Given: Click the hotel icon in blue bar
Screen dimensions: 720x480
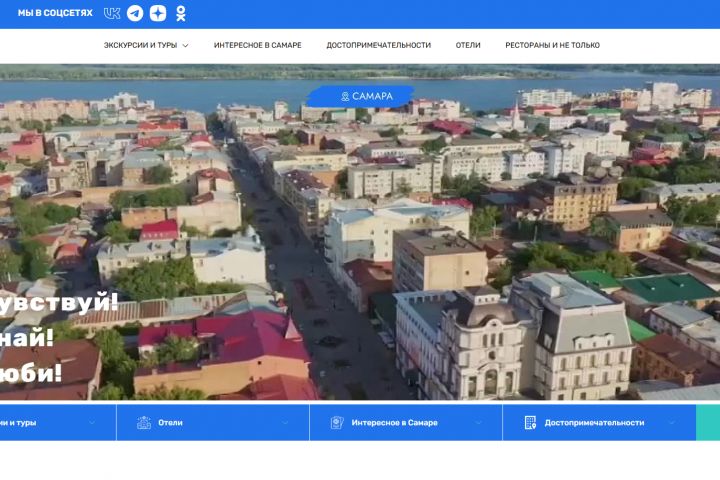Looking at the screenshot, I should [144, 423].
